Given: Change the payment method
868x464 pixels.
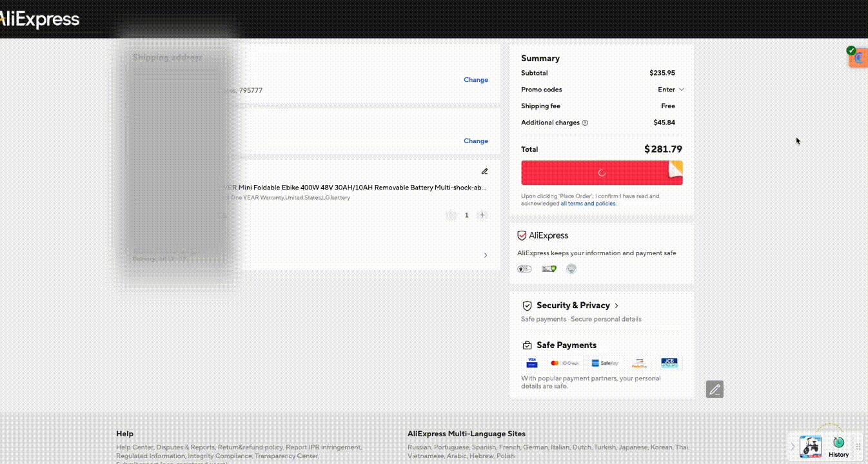Looking at the screenshot, I should click(x=476, y=141).
